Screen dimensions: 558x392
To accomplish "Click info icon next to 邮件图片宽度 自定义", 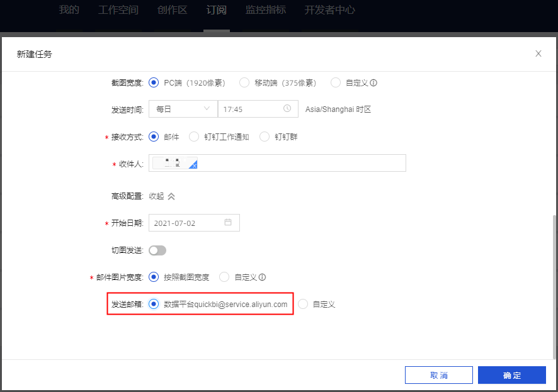I will pos(262,277).
